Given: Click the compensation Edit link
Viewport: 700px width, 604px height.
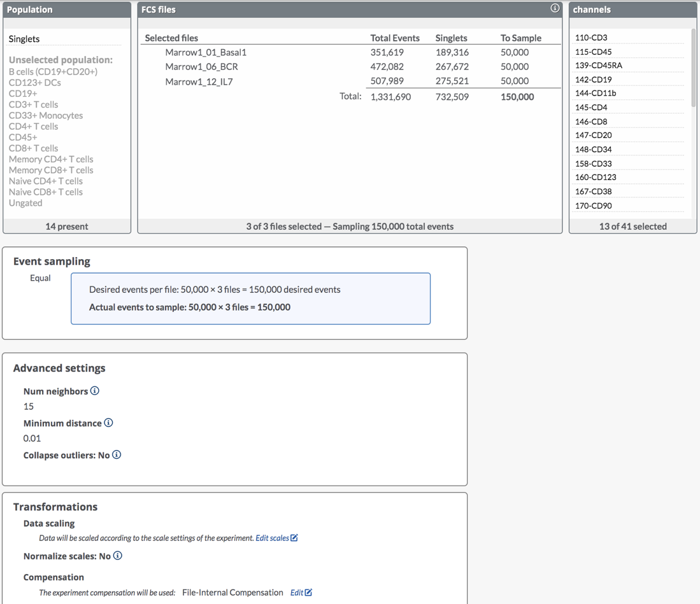Looking at the screenshot, I should tap(297, 593).
